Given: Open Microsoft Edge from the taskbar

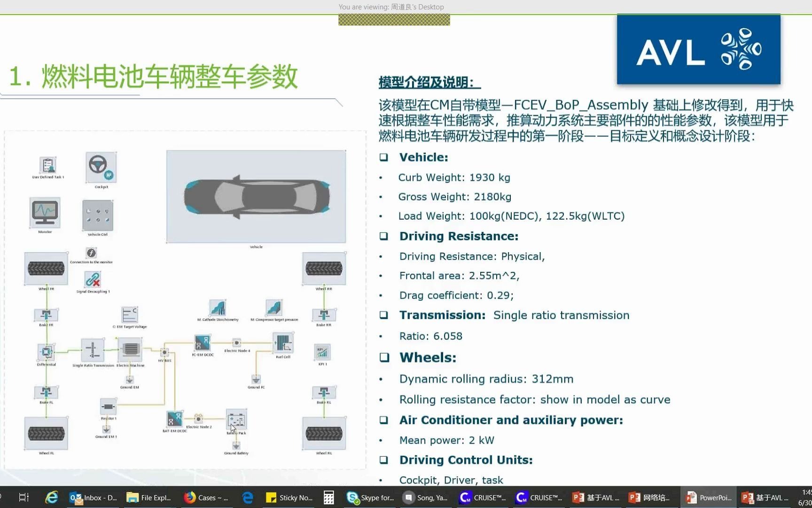Looking at the screenshot, I should point(247,497).
